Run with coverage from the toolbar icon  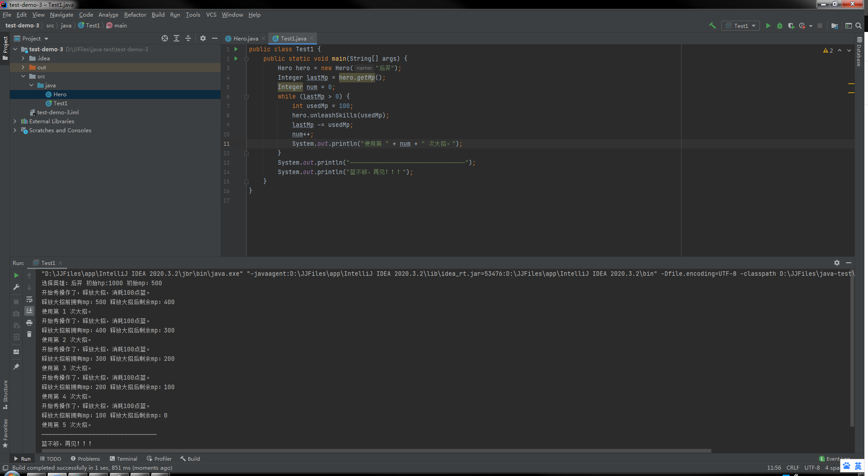tap(791, 26)
